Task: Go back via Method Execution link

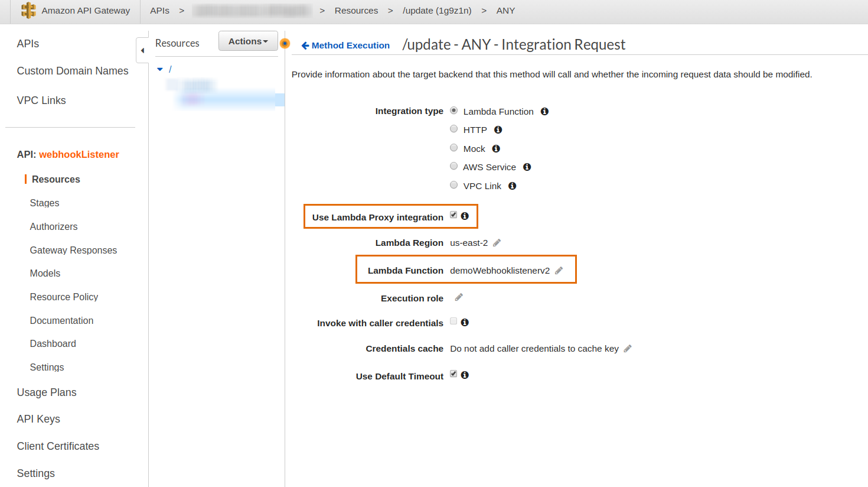Action: point(345,46)
